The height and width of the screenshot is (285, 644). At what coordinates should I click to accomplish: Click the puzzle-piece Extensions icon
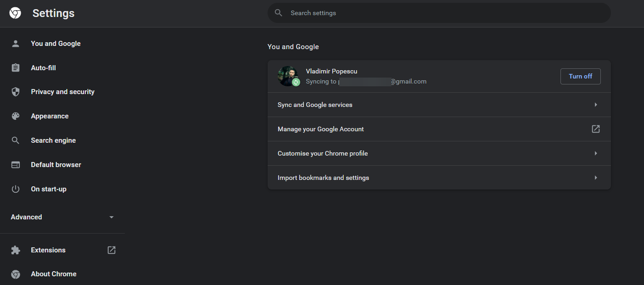(16, 250)
